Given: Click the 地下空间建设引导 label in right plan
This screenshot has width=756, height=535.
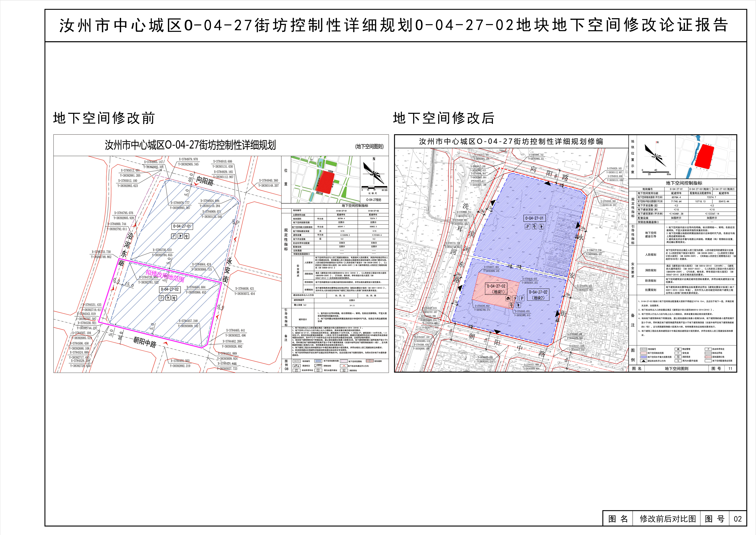Looking at the screenshot, I should (x=650, y=235).
